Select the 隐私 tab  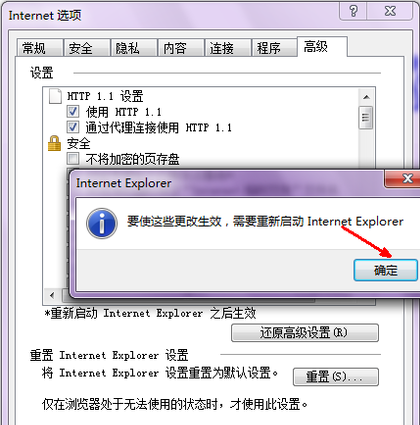pos(134,48)
